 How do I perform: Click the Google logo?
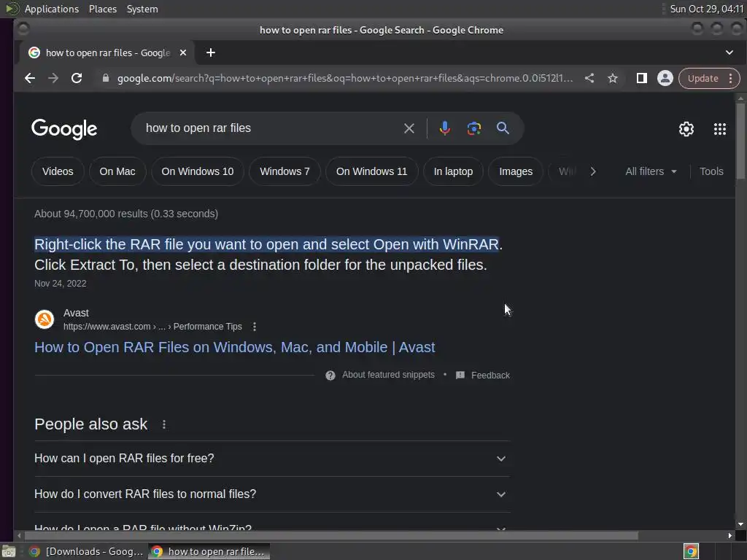pyautogui.click(x=64, y=129)
